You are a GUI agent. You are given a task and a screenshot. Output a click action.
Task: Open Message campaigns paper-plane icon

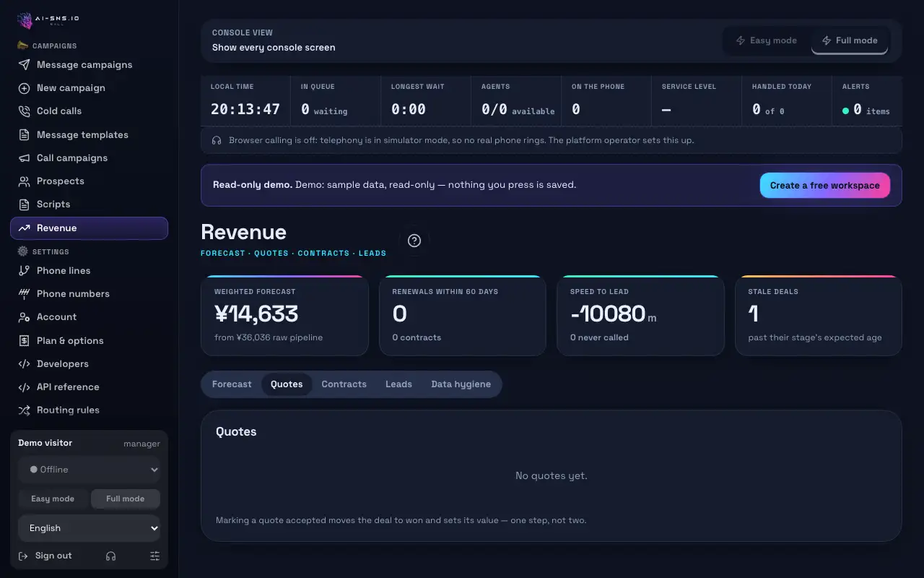24,65
